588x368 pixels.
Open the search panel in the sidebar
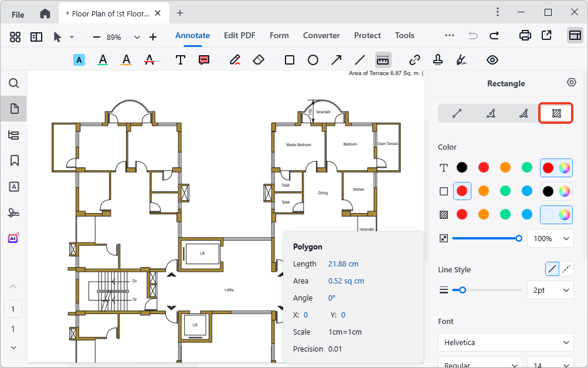point(13,83)
